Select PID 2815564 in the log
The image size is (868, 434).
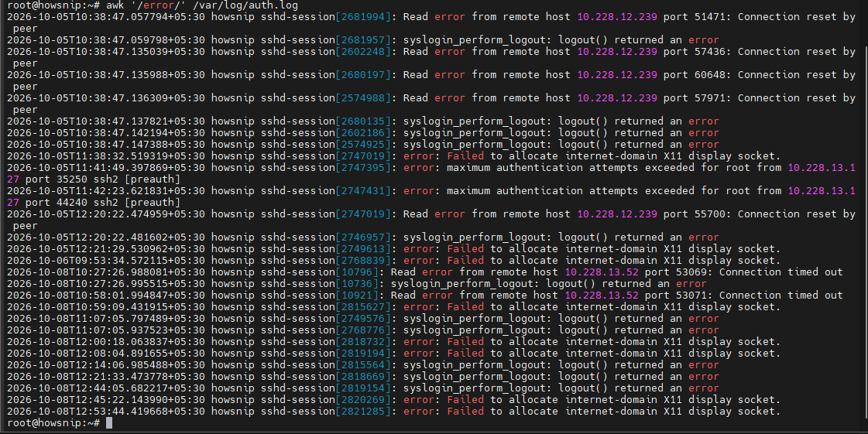tap(363, 365)
